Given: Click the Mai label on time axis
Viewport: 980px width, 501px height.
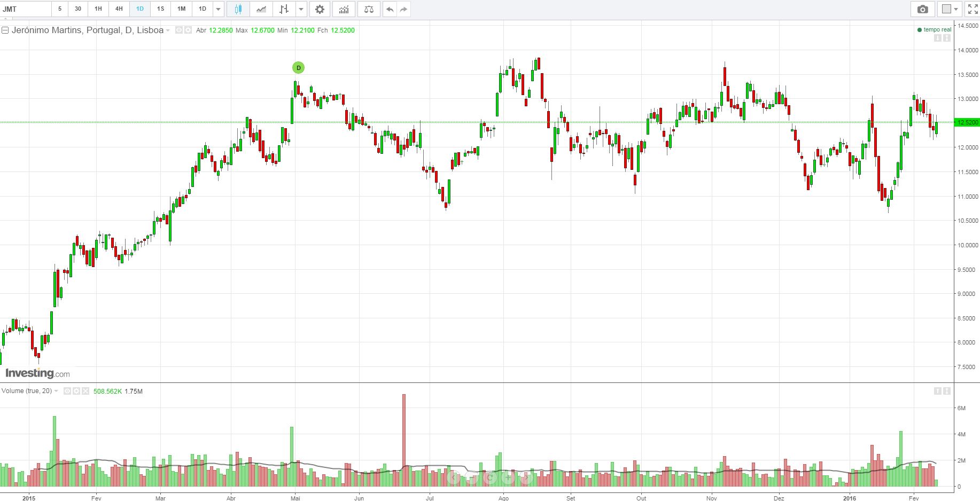Looking at the screenshot, I should coord(295,498).
